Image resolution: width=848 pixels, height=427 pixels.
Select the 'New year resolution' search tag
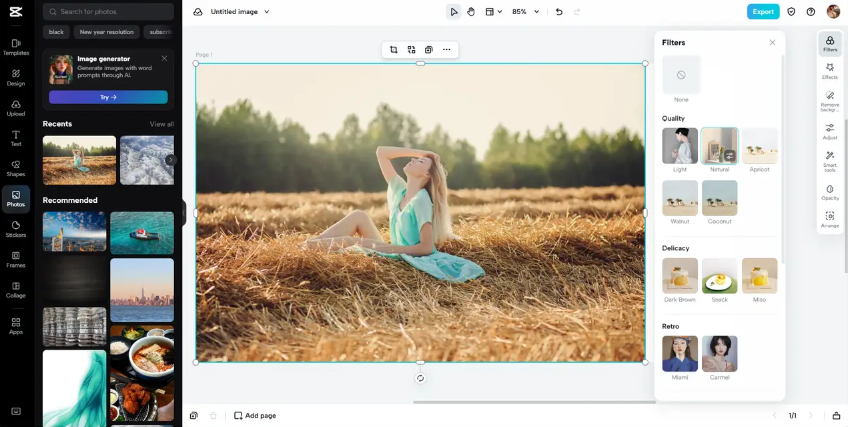point(107,32)
